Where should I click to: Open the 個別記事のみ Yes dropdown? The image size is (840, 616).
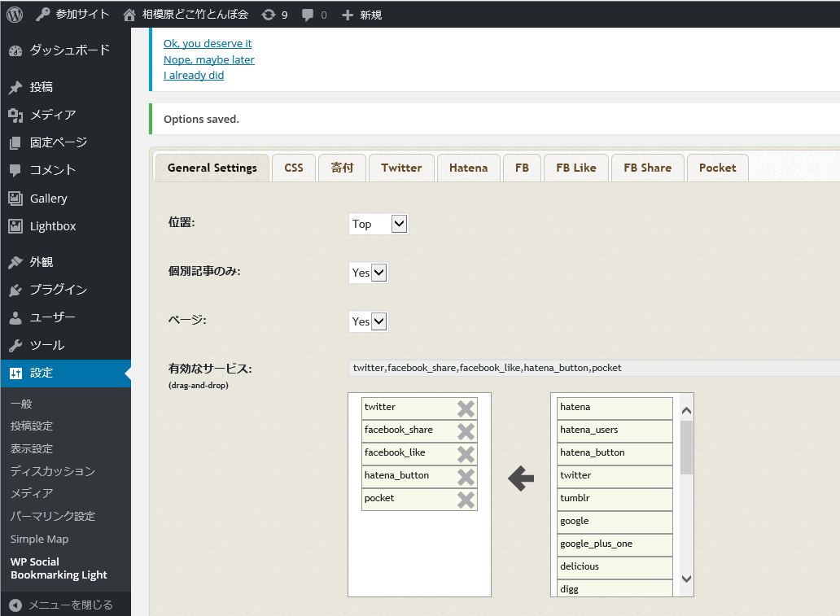(x=369, y=273)
